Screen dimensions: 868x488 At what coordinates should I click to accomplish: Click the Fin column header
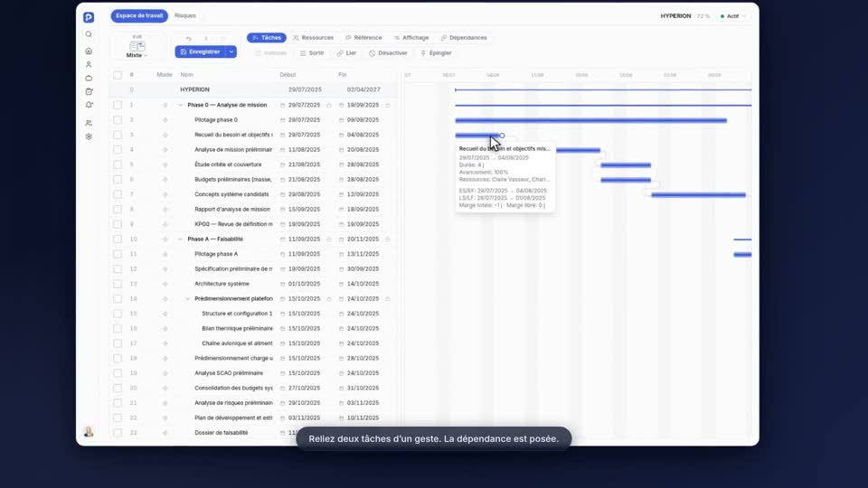(342, 75)
